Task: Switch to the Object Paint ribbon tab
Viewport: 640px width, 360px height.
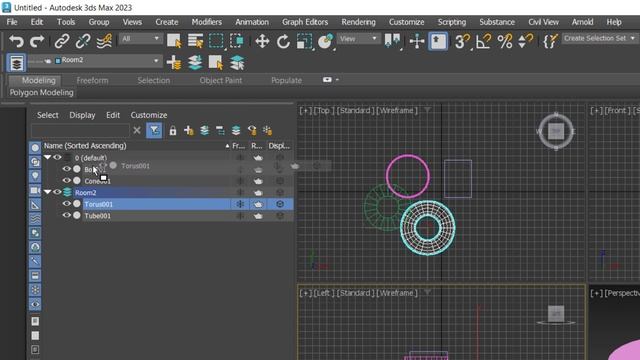Action: (221, 80)
